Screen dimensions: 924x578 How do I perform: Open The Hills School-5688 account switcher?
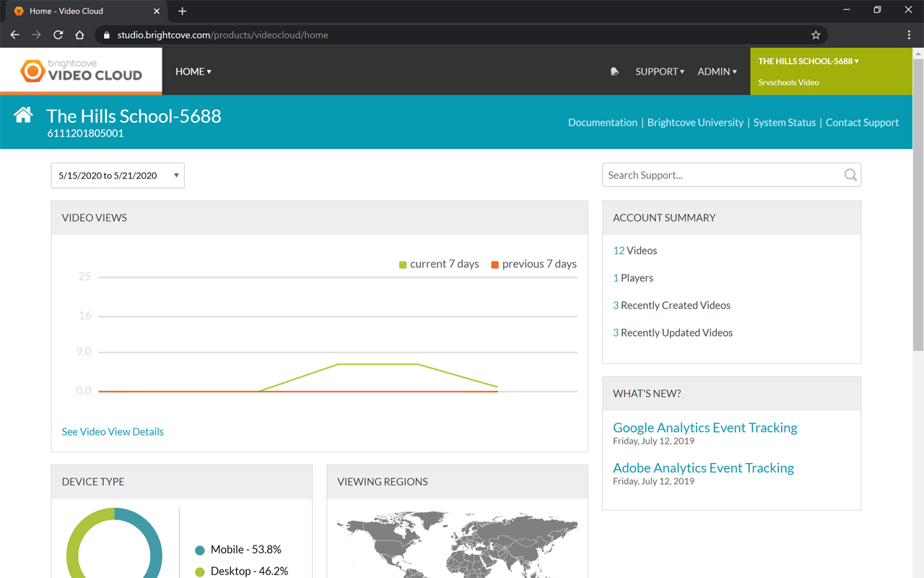point(808,61)
